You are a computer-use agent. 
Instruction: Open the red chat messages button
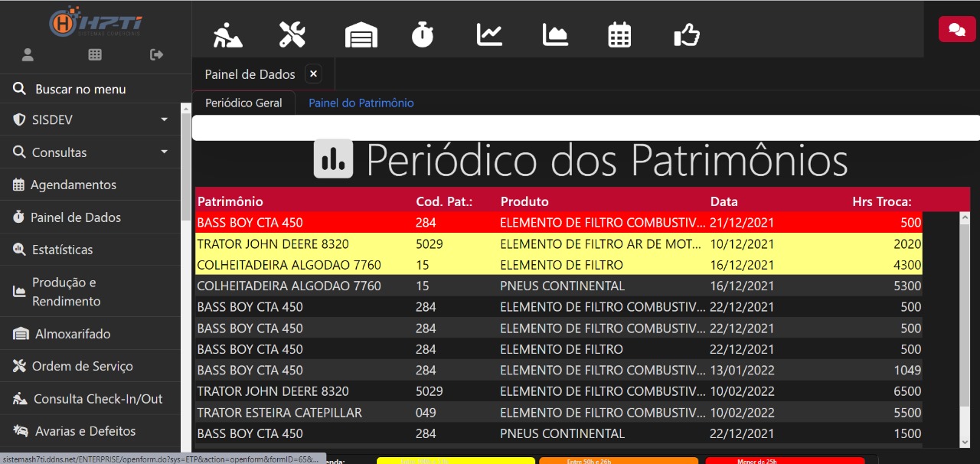[957, 29]
